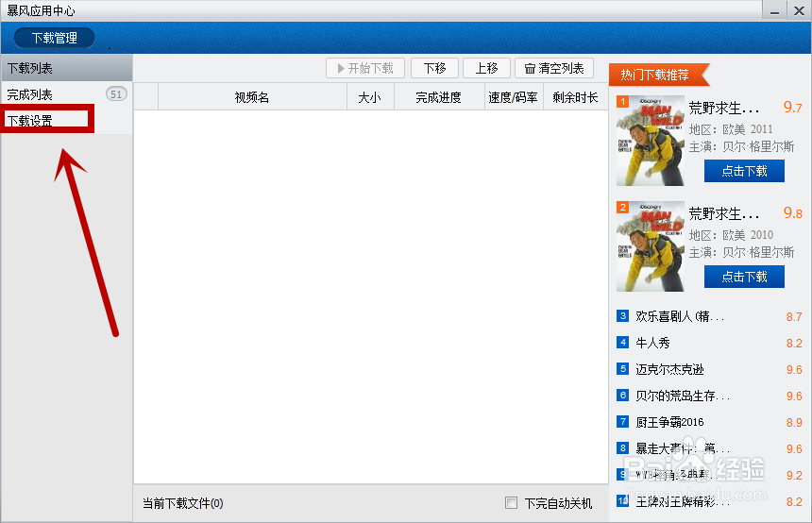Click the 下移 button
Viewport: 812px width, 523px height.
pyautogui.click(x=434, y=68)
